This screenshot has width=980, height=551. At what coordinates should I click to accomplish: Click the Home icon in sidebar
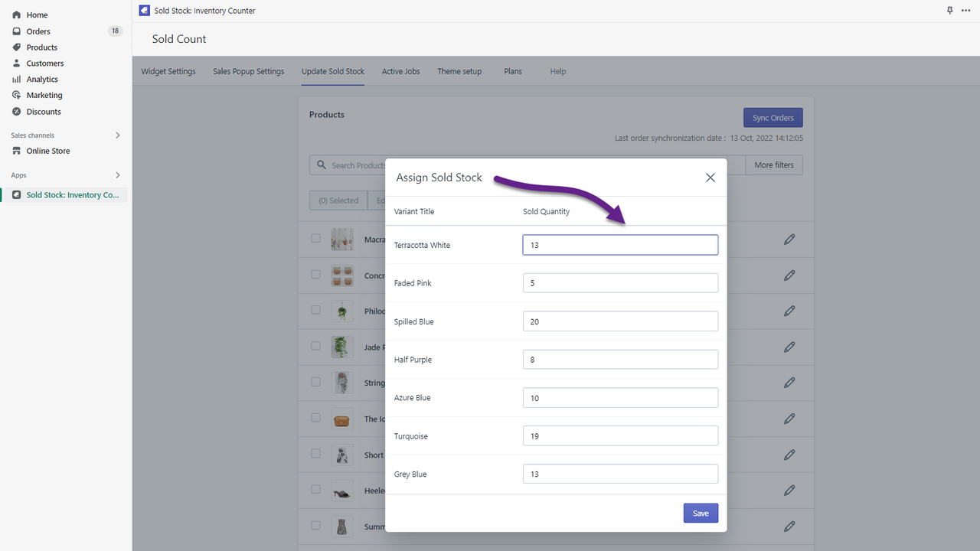(x=16, y=15)
